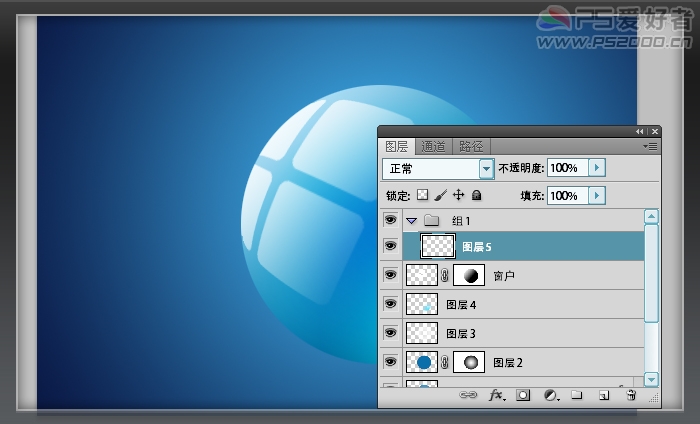Hide the 图层 5 layer
The width and height of the screenshot is (700, 424).
click(391, 246)
